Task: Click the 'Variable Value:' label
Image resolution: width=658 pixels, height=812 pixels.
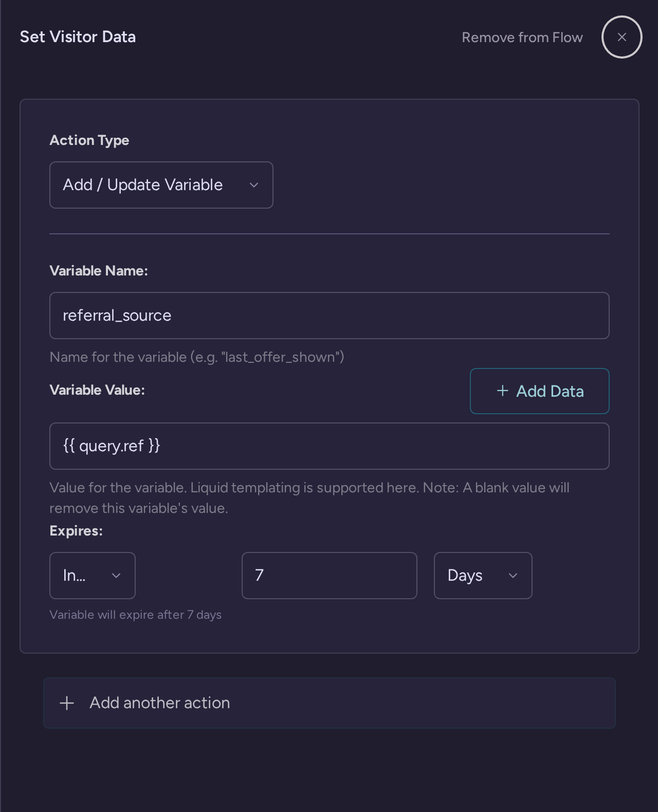Action: pos(97,390)
